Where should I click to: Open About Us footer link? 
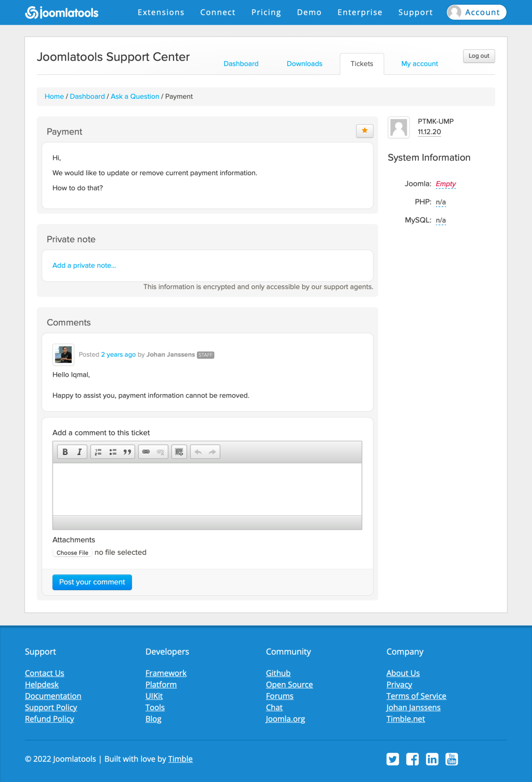pyautogui.click(x=403, y=673)
